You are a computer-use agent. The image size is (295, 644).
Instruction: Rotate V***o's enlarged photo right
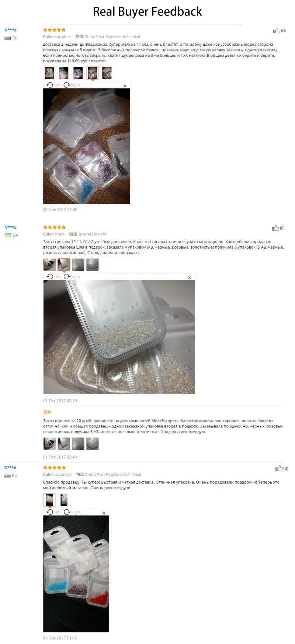(72, 276)
